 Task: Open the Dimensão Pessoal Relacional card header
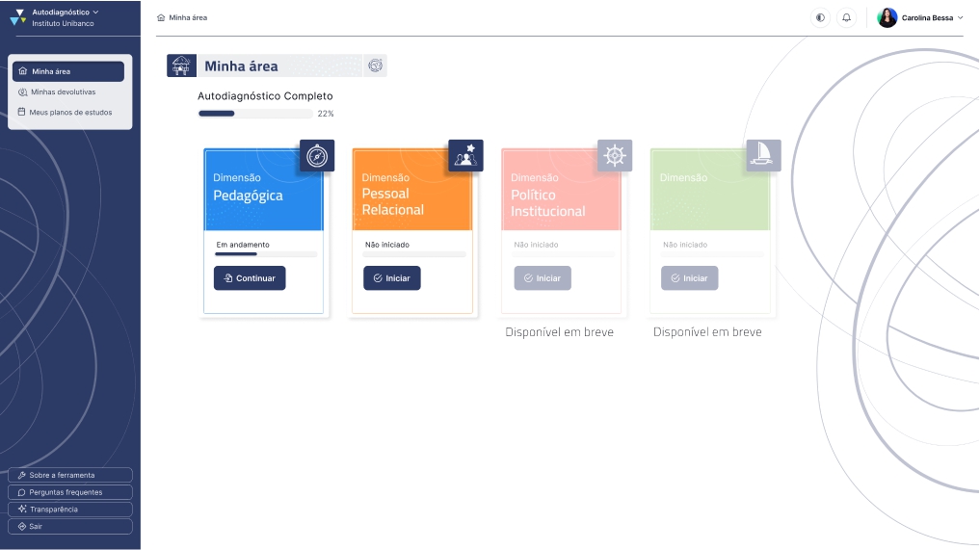[411, 190]
